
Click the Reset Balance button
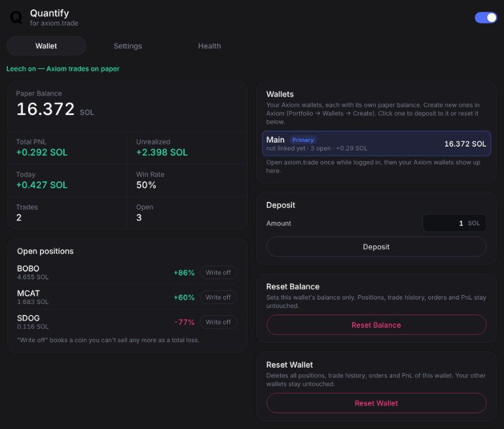click(376, 325)
